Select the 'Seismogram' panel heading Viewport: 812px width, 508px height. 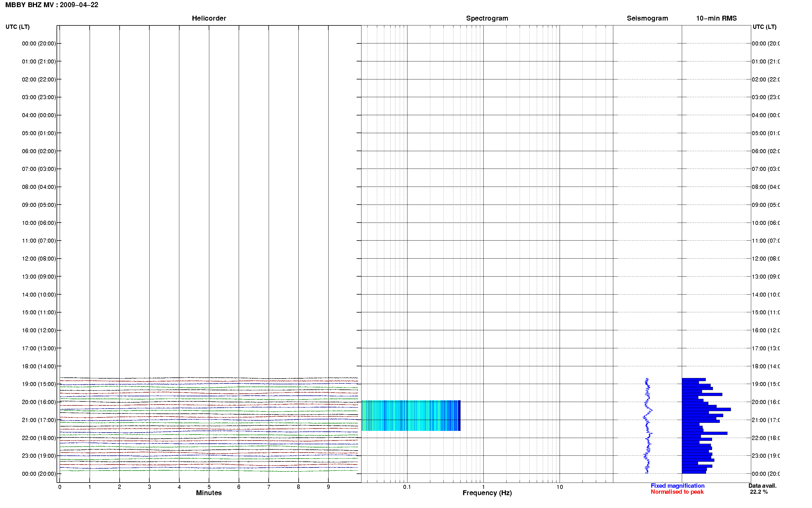point(647,19)
